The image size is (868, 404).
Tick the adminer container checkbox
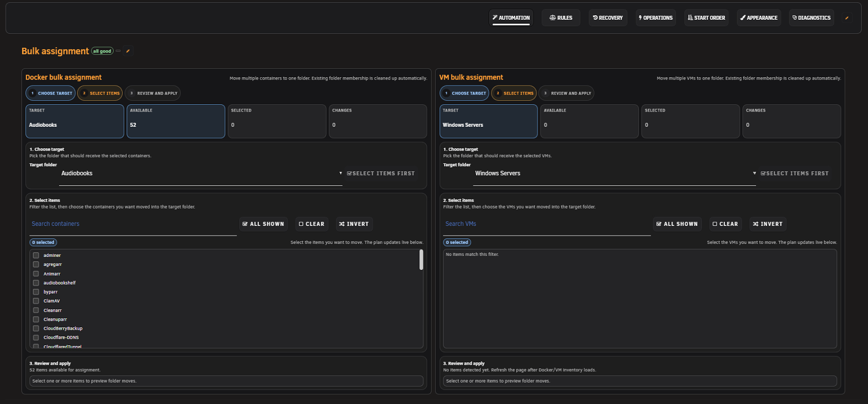(x=36, y=255)
